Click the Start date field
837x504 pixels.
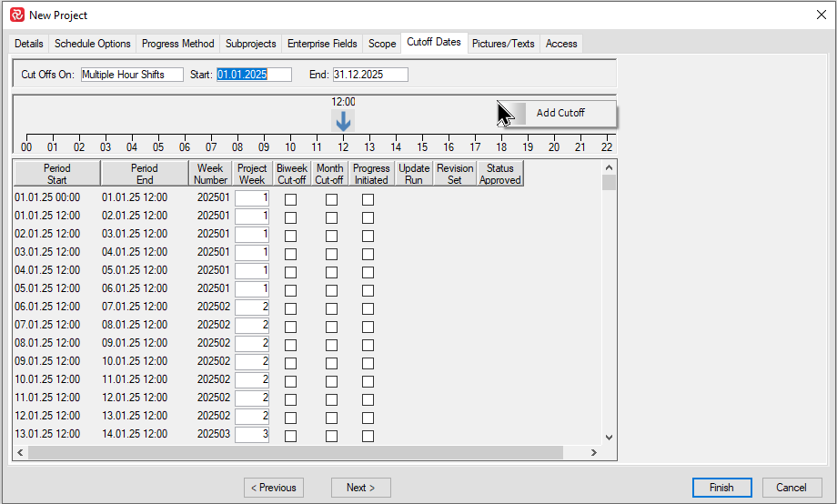pyautogui.click(x=254, y=75)
